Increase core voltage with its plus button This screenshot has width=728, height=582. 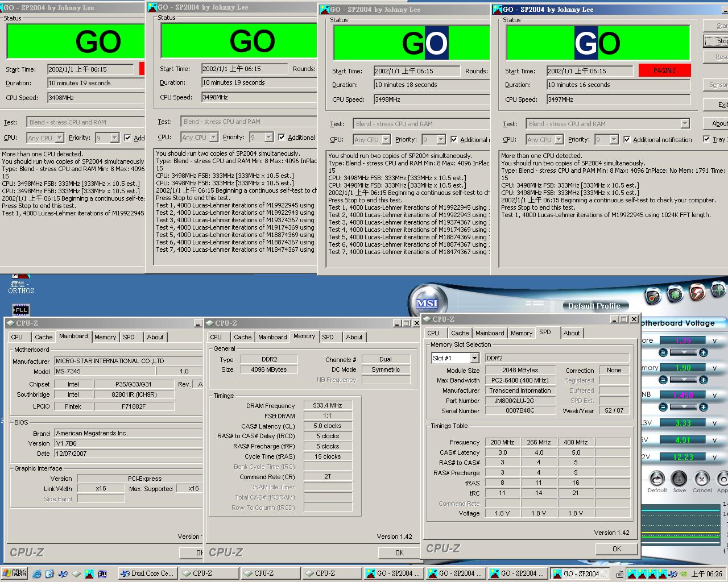pyautogui.click(x=704, y=352)
